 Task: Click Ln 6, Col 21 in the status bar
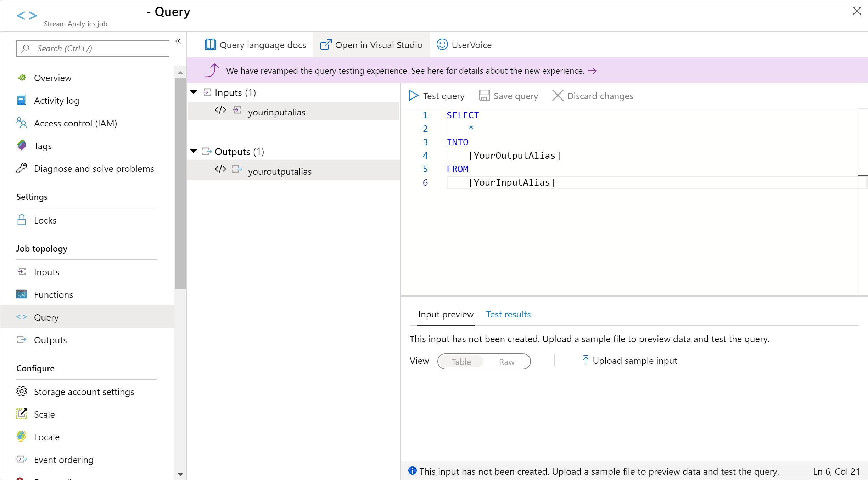836,471
